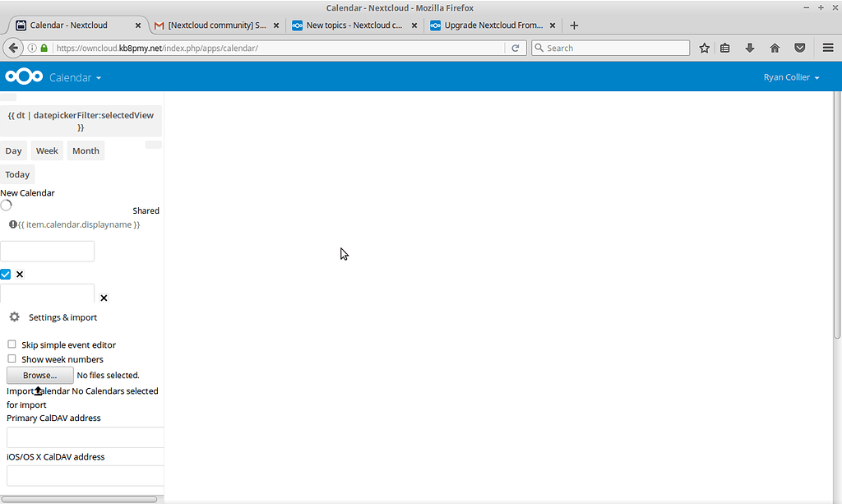Click the Import calendar upload icon
Image resolution: width=842 pixels, height=504 pixels.
38,391
